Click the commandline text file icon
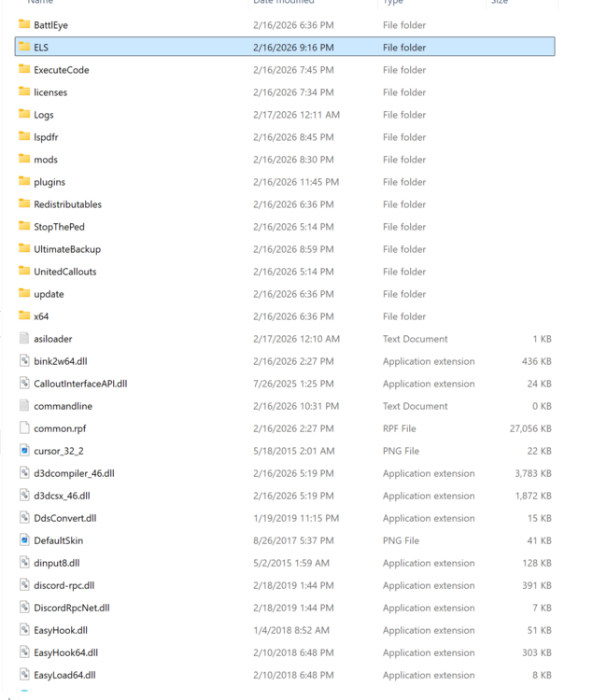Screen dimensions: 607x700 24,405
